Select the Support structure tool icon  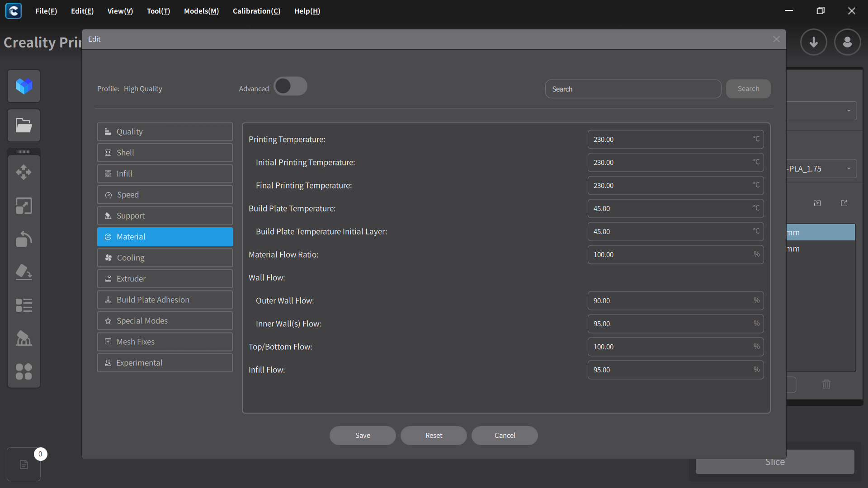24,338
